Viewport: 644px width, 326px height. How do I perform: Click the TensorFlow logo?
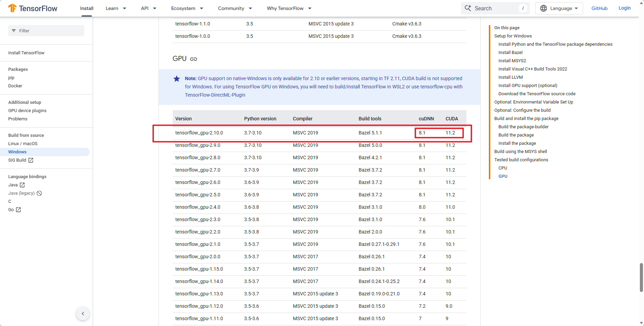33,8
